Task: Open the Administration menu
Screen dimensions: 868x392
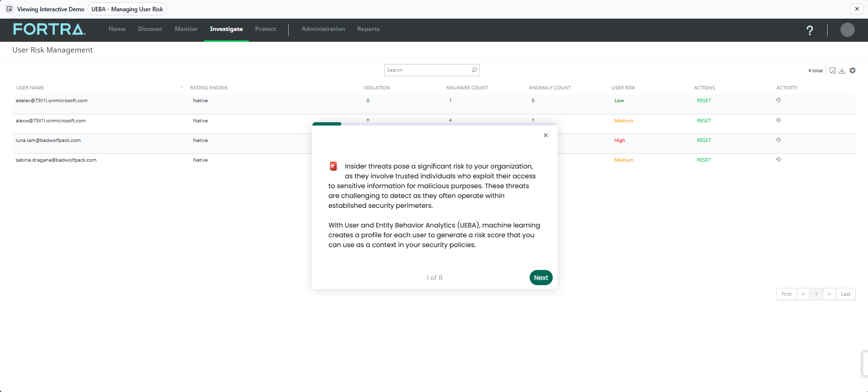Action: pyautogui.click(x=323, y=29)
